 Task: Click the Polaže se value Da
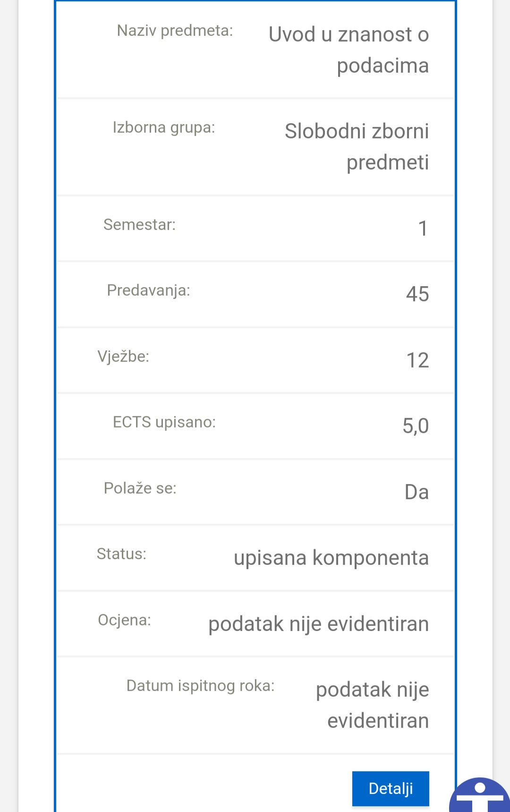pyautogui.click(x=416, y=492)
